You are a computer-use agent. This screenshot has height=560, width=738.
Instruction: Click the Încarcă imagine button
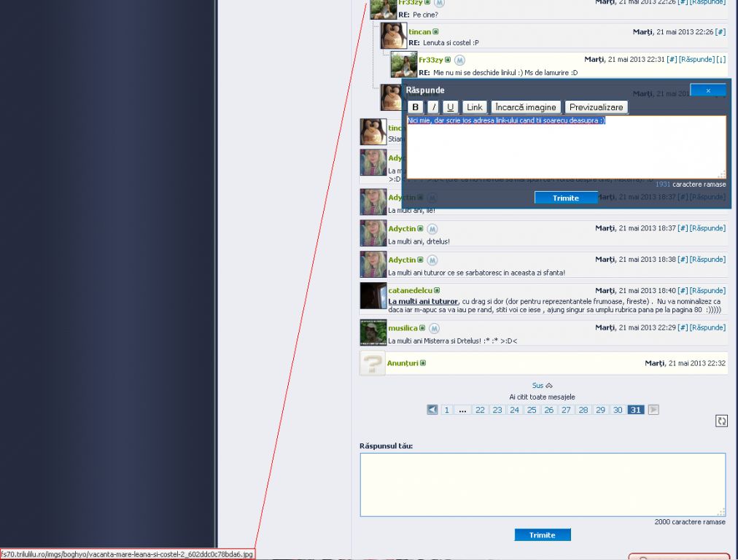point(526,107)
